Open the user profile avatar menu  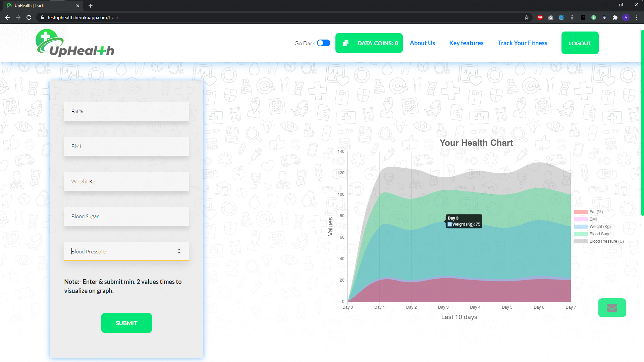[x=626, y=17]
